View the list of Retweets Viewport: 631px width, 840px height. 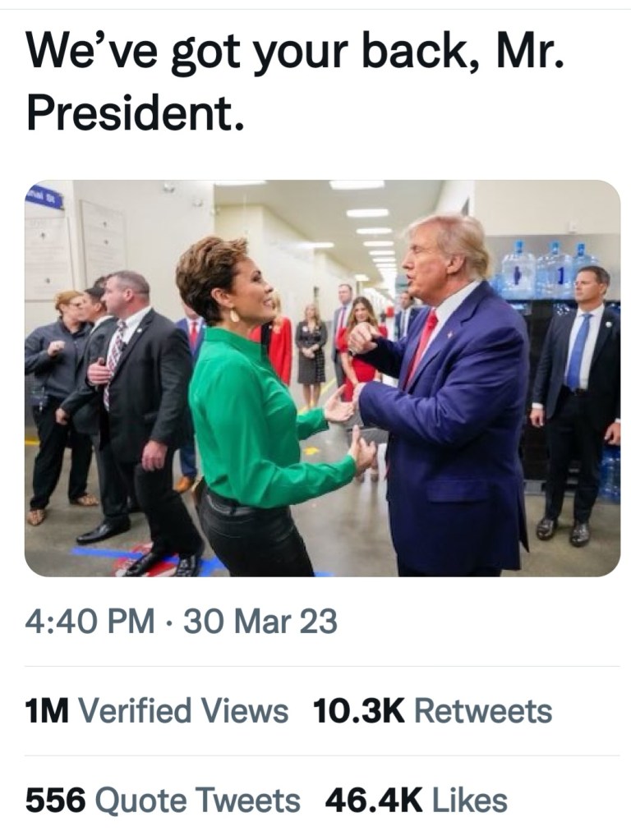pos(483,711)
